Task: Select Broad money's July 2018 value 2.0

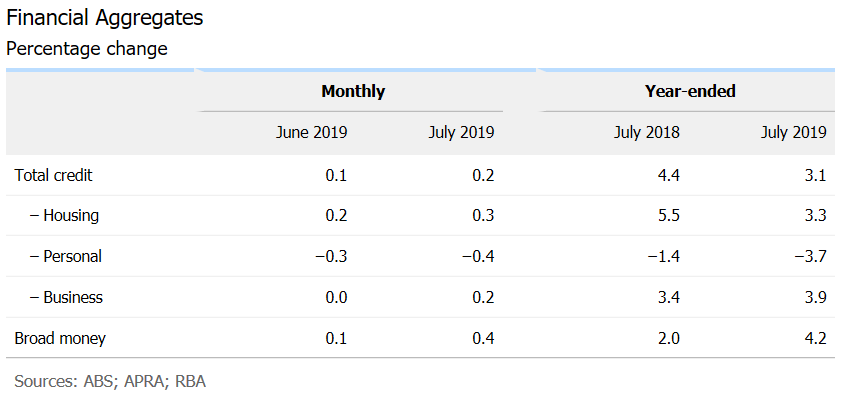Action: tap(668, 338)
